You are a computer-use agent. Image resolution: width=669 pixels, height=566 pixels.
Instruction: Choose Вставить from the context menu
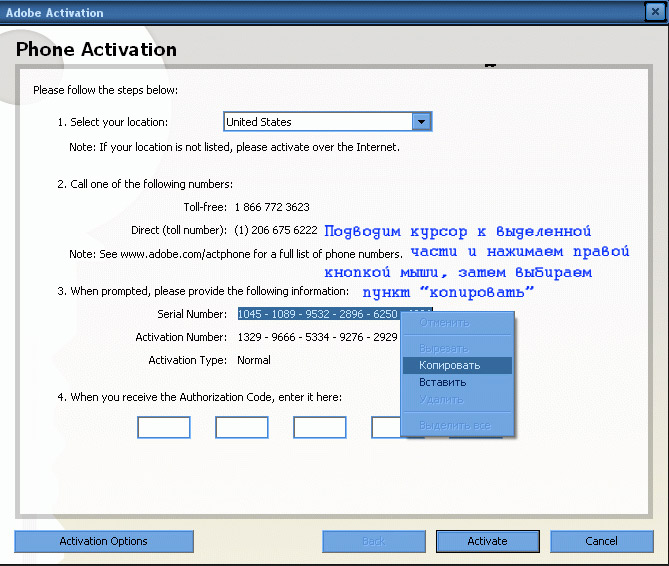click(442, 383)
